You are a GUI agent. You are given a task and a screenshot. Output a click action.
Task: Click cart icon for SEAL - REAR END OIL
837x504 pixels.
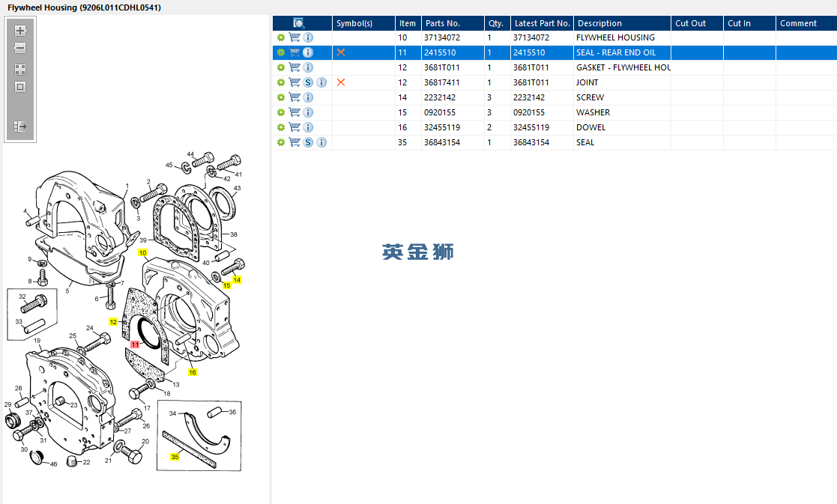tap(294, 52)
